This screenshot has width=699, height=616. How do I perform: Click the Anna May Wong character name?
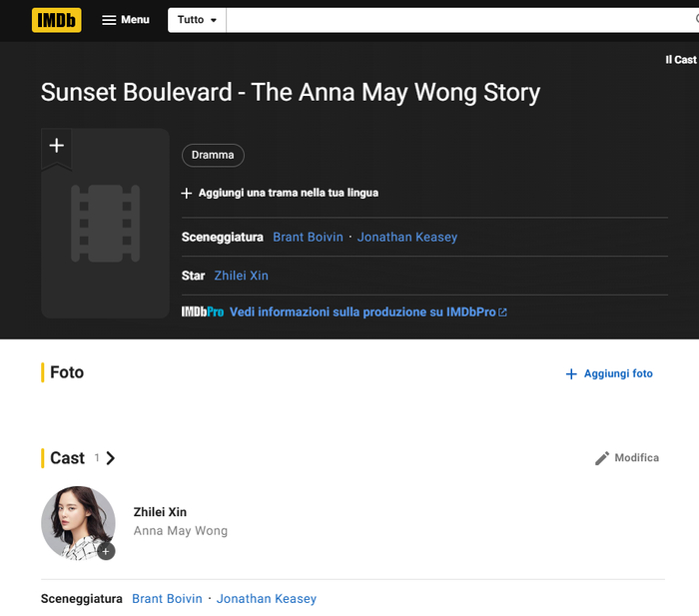tap(181, 531)
